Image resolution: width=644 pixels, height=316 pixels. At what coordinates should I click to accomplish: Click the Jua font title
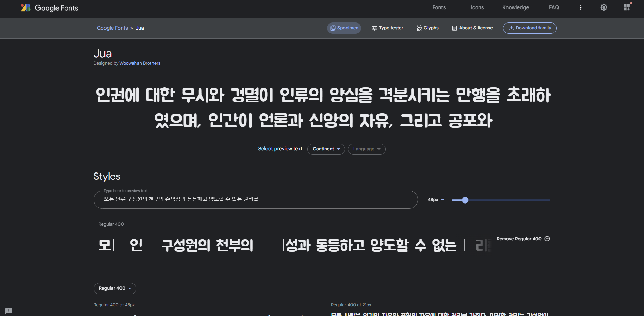tap(102, 54)
